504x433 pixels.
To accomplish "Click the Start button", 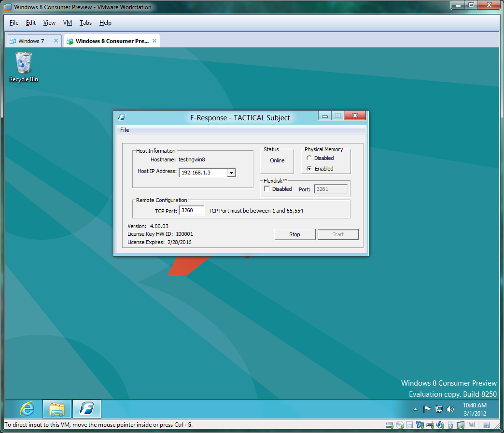I will (x=338, y=234).
